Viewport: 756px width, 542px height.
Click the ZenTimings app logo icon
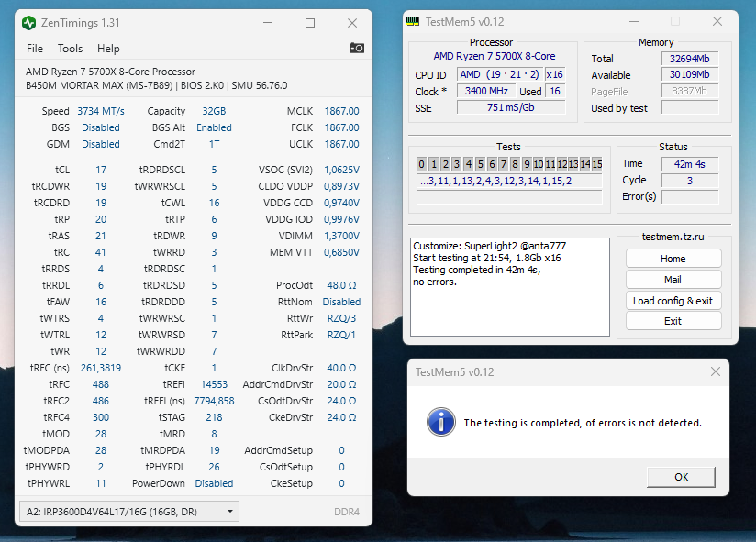pos(29,23)
